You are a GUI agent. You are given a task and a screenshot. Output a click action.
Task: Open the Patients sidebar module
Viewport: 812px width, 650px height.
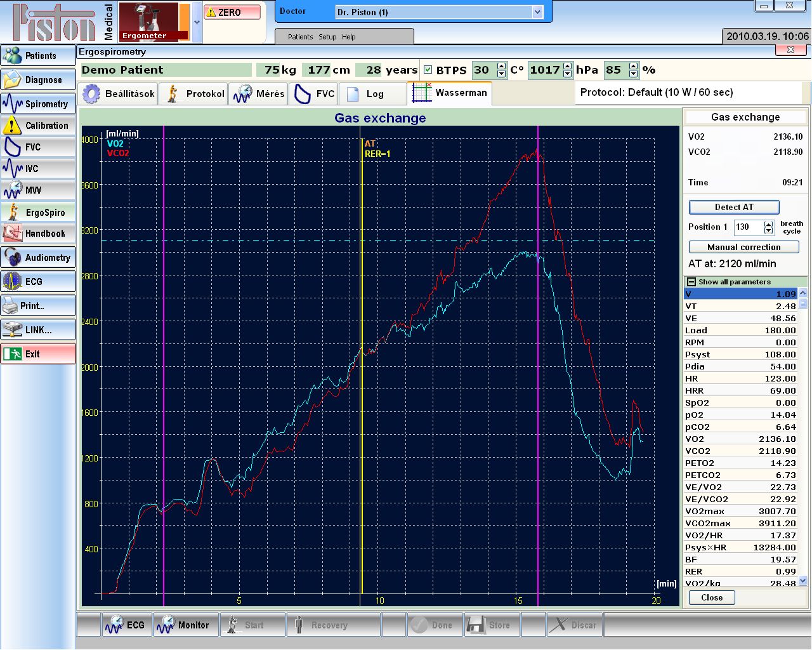pyautogui.click(x=38, y=56)
